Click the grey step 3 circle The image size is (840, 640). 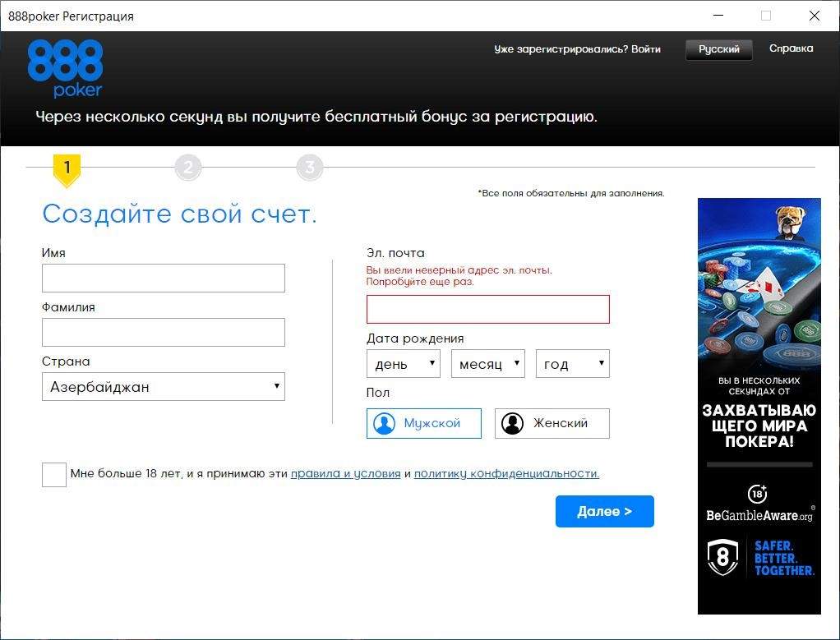(x=310, y=168)
